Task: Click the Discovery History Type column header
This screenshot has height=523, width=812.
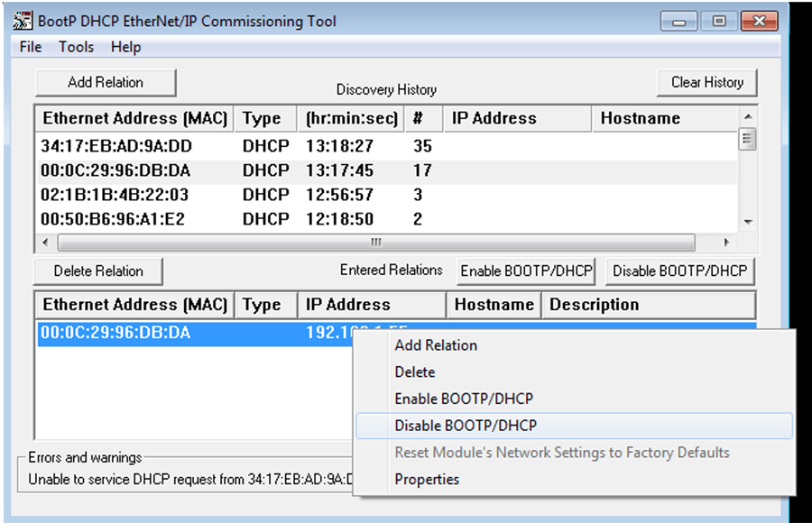Action: coord(265,119)
